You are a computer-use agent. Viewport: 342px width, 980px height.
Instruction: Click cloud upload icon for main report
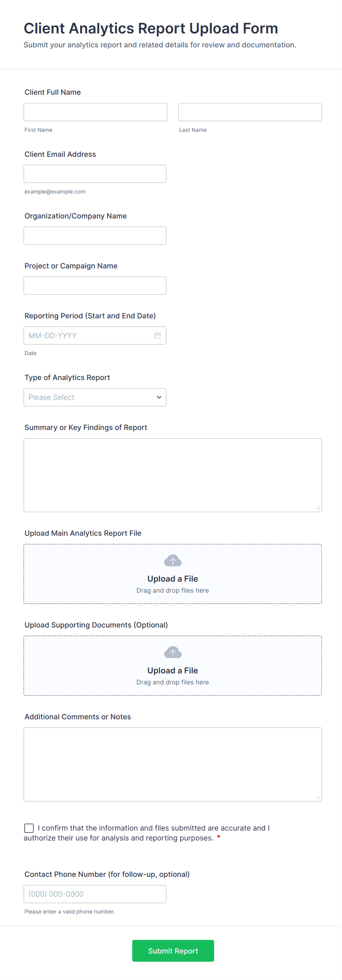[x=172, y=560]
